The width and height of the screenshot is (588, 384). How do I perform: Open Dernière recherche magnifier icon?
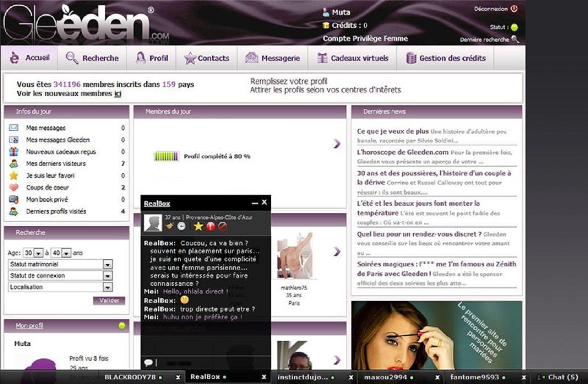(516, 40)
